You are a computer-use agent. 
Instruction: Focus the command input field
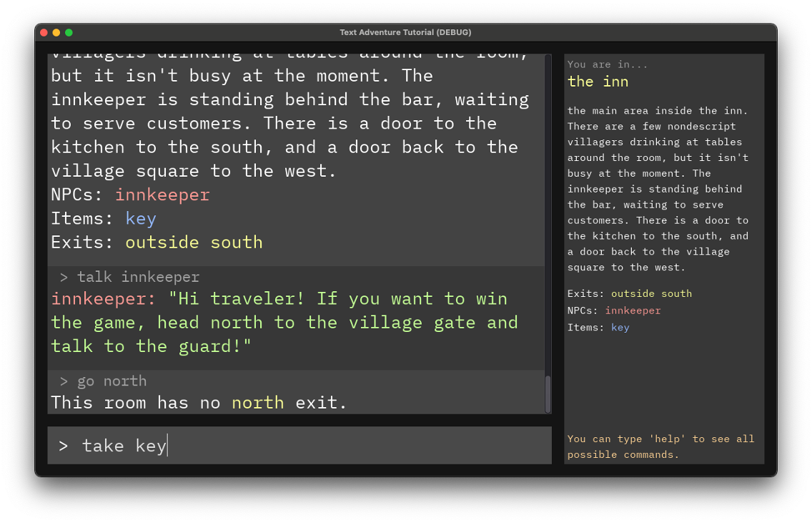(299, 445)
